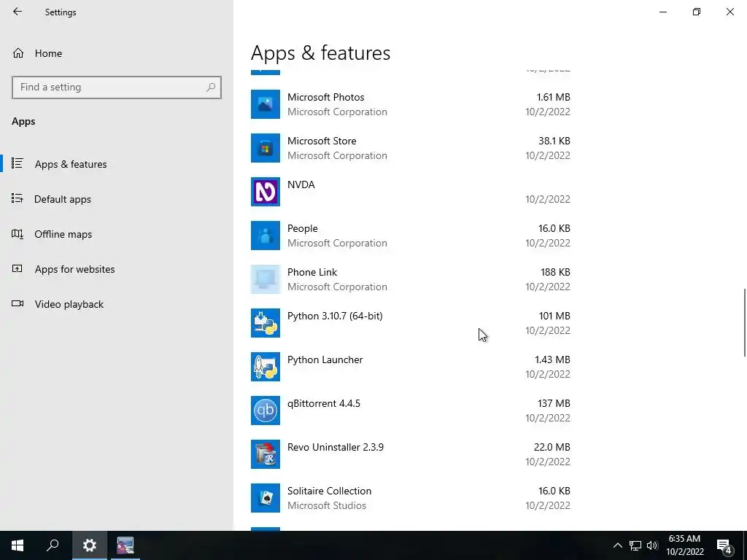This screenshot has height=560, width=747.
Task: Select the NVDA entry name
Action: (301, 184)
